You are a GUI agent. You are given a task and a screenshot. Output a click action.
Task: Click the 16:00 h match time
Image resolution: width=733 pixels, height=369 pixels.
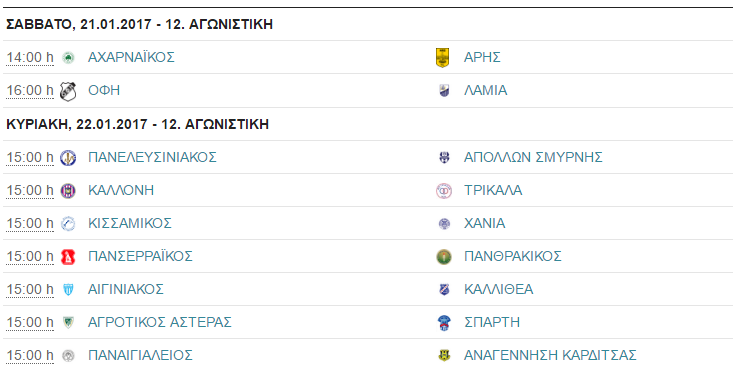(30, 90)
